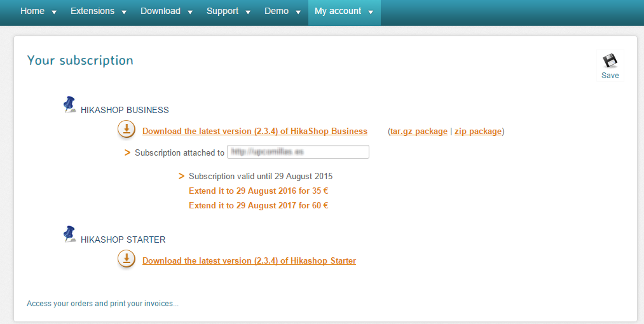The image size is (644, 324).
Task: Focus the subscription attached website field
Action: [x=298, y=152]
